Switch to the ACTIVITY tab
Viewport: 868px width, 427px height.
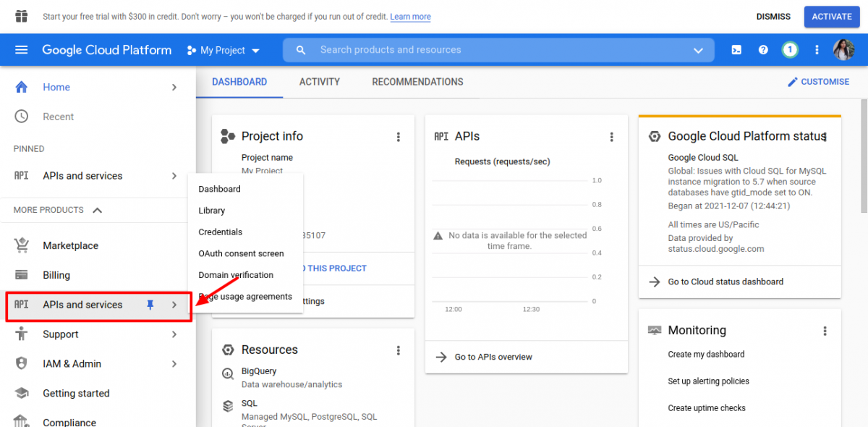[x=319, y=82]
